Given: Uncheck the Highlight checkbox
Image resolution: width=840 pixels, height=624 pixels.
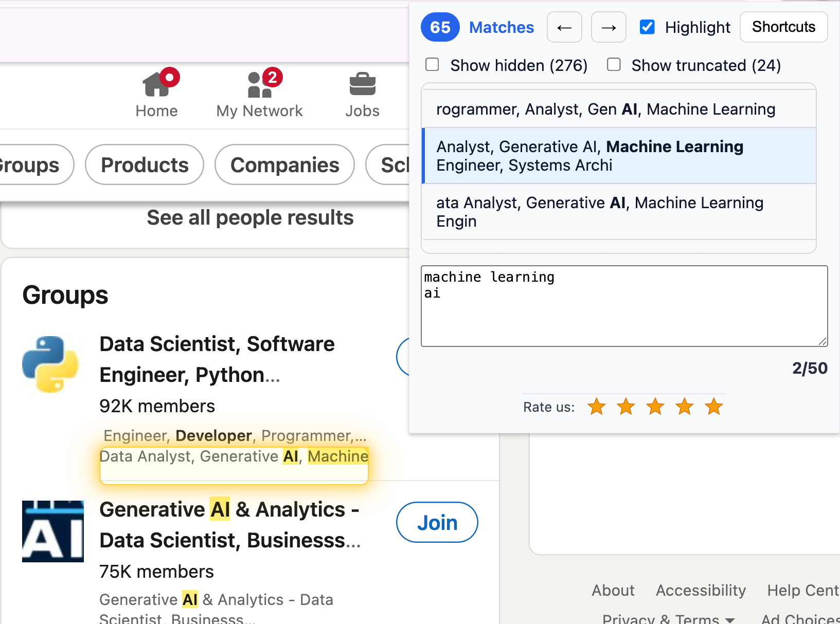Looking at the screenshot, I should [x=647, y=27].
